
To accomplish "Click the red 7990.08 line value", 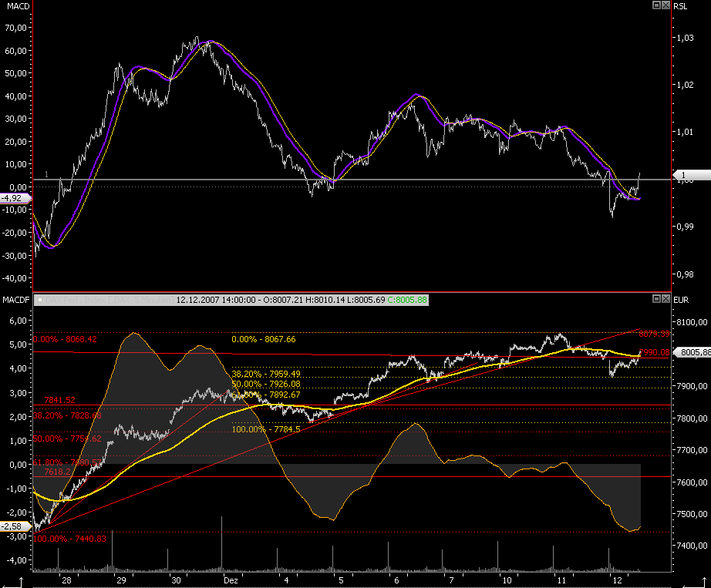I will [x=654, y=352].
